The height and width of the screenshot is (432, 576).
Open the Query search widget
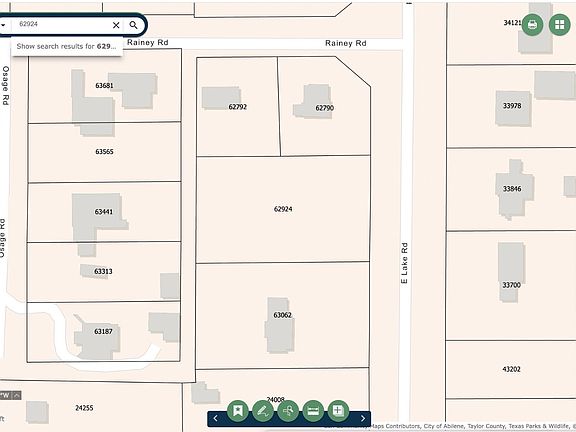(288, 411)
